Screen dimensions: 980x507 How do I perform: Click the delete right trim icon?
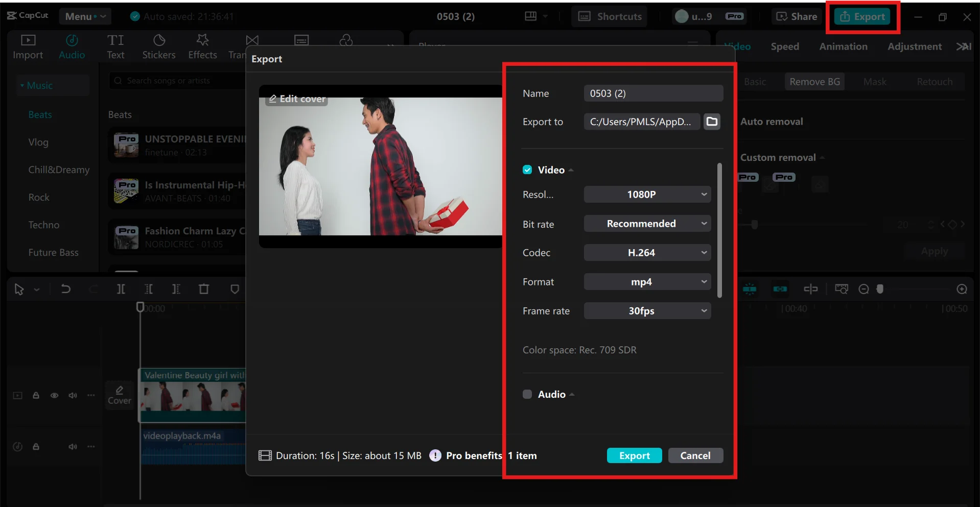176,289
